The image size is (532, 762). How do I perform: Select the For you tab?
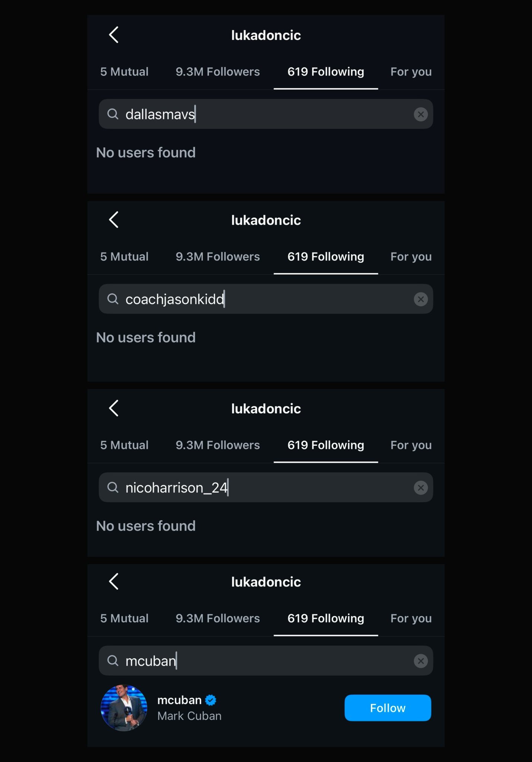pyautogui.click(x=411, y=71)
